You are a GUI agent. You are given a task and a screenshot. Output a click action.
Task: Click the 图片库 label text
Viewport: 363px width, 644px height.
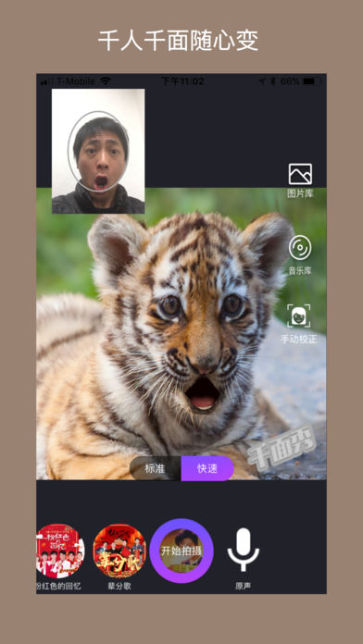click(x=300, y=193)
